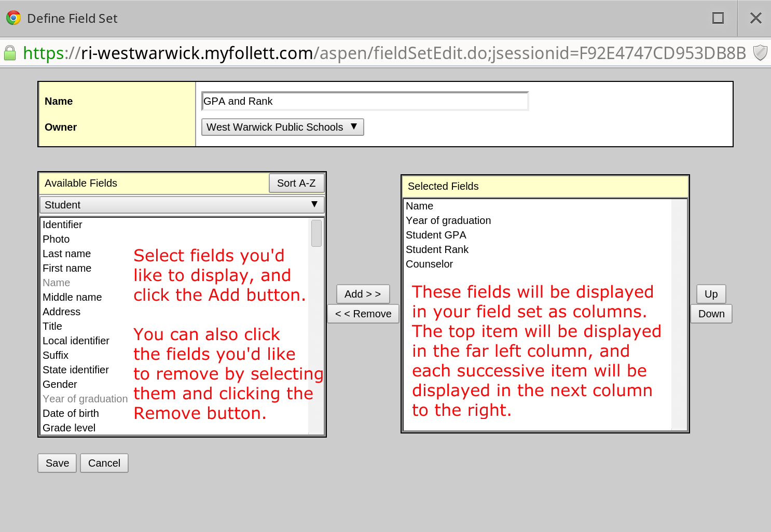The height and width of the screenshot is (532, 771).
Task: Cancel editing the field set
Action: pyautogui.click(x=104, y=463)
